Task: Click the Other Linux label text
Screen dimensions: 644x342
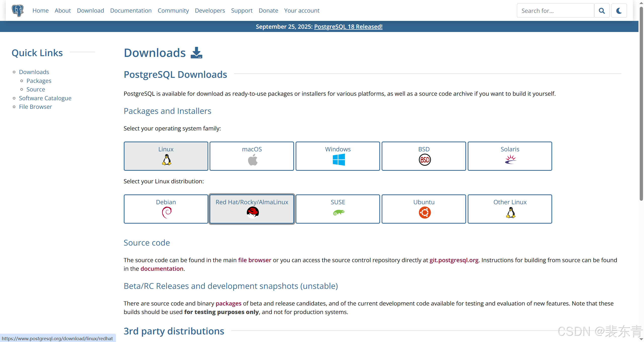Action: point(510,202)
